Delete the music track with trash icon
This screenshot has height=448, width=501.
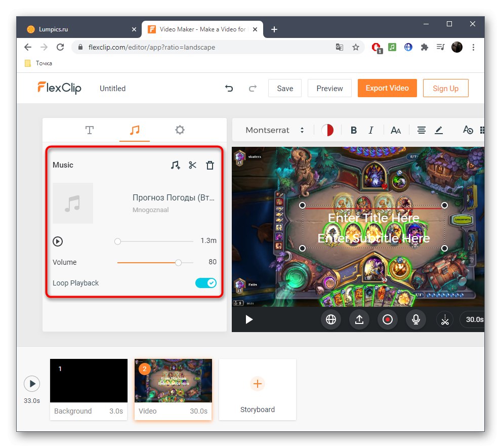point(210,165)
